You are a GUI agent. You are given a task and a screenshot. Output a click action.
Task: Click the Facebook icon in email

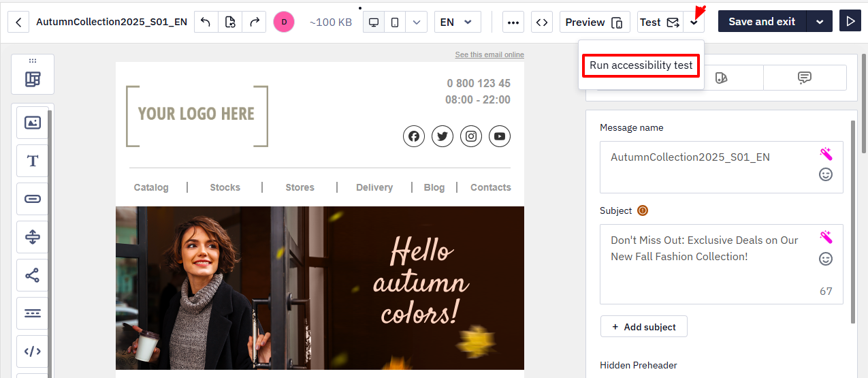coord(414,136)
